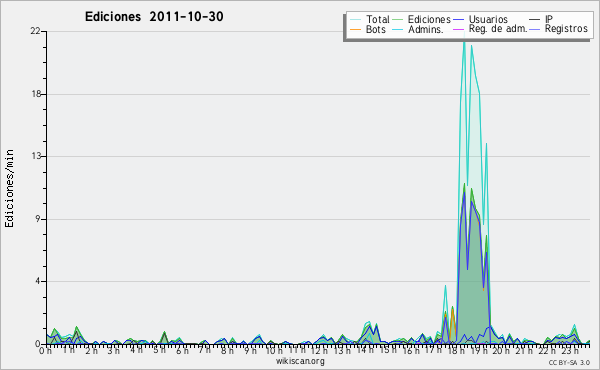Click the x-axis label '10 h'
The width and height of the screenshot is (600, 370).
(x=274, y=350)
